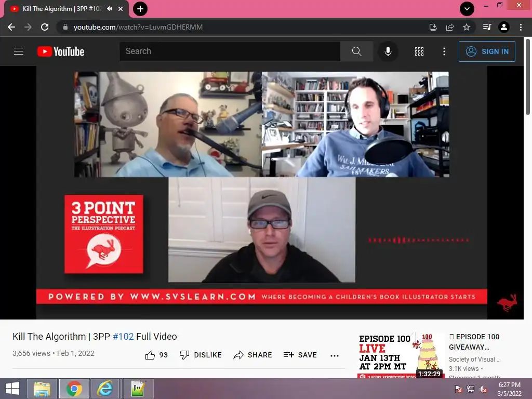The image size is (532, 399).
Task: Go back in browser history
Action: click(x=11, y=27)
